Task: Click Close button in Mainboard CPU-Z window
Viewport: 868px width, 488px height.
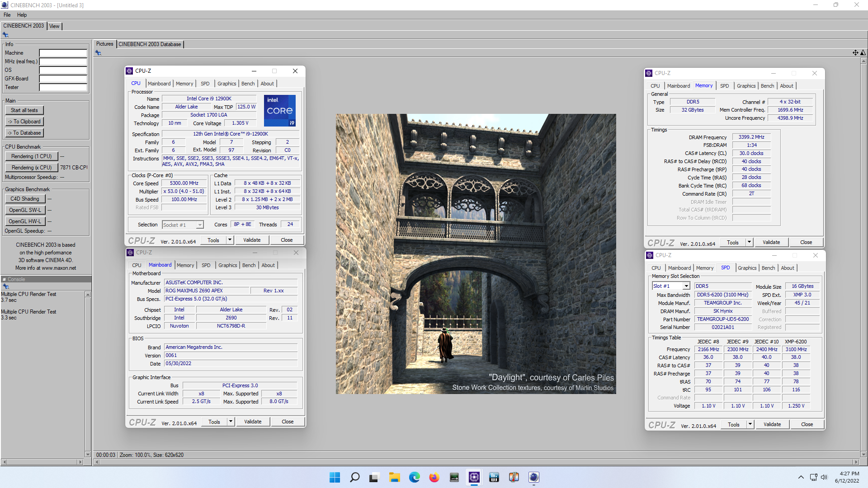Action: pyautogui.click(x=288, y=422)
